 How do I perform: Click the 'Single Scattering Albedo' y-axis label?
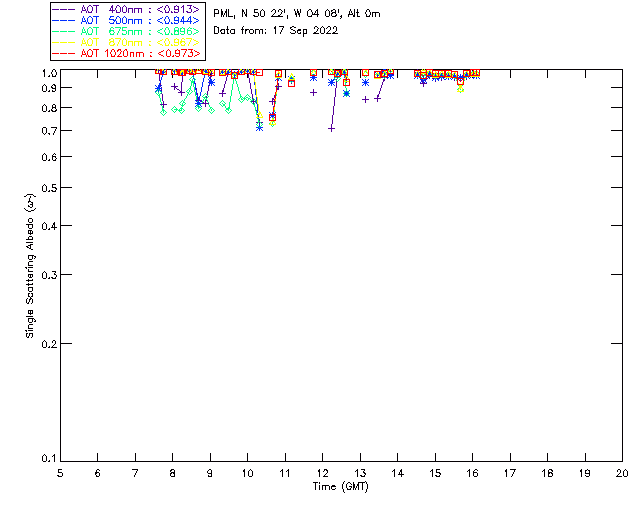30,265
